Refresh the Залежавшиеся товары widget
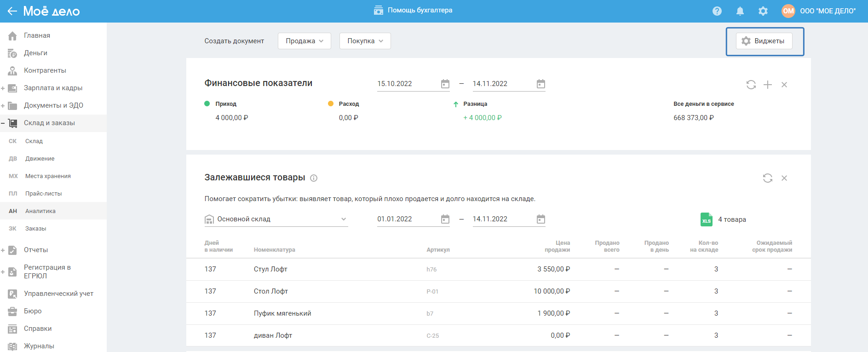This screenshot has width=868, height=352. (767, 178)
